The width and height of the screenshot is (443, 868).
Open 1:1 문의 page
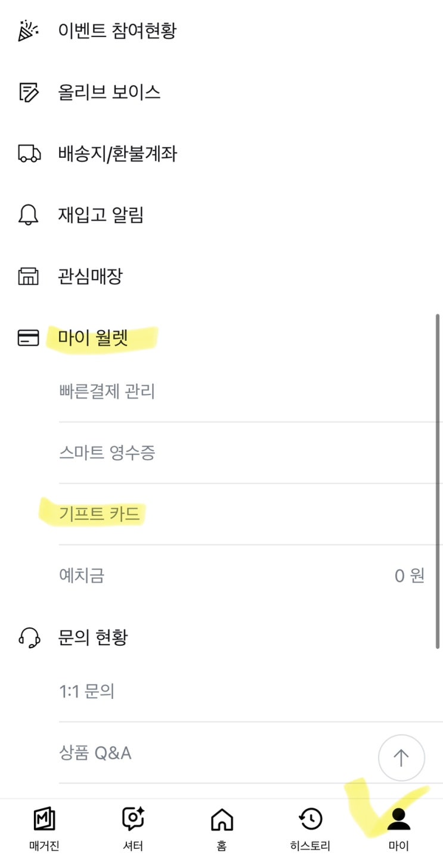pos(87,692)
